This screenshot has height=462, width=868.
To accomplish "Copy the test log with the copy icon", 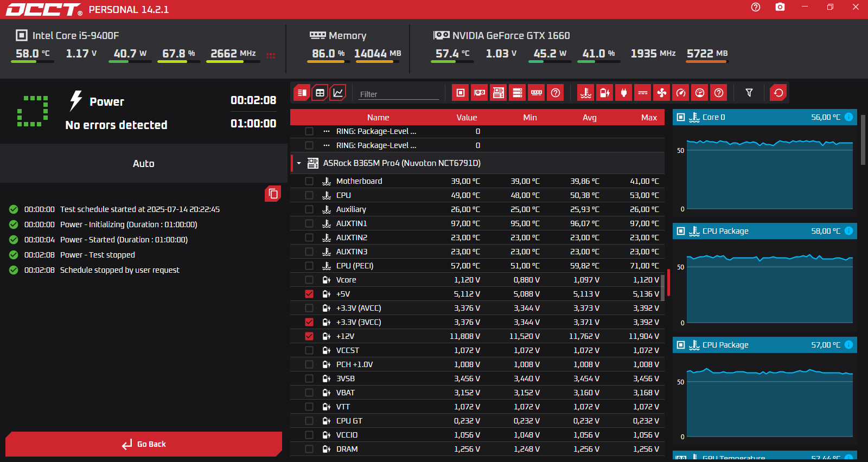I will [273, 194].
